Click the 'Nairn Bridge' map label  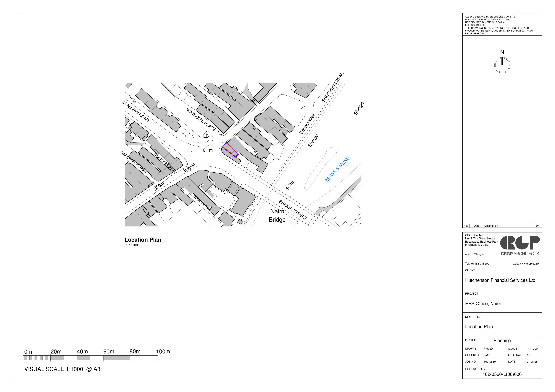(277, 215)
